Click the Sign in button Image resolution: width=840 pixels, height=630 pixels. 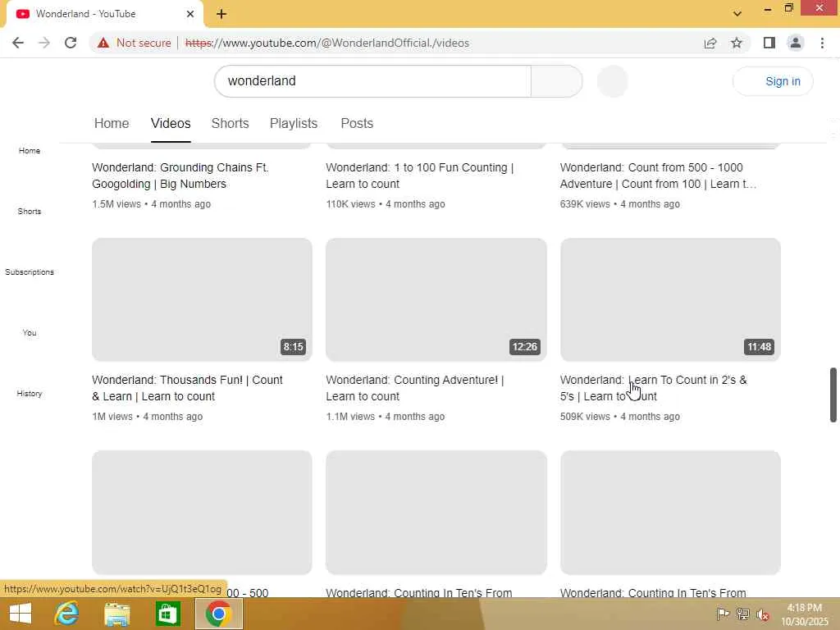(x=773, y=81)
